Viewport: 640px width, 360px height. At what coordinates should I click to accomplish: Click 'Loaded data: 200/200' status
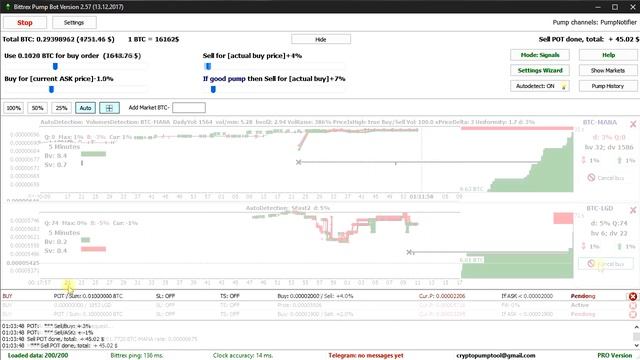coord(38,356)
